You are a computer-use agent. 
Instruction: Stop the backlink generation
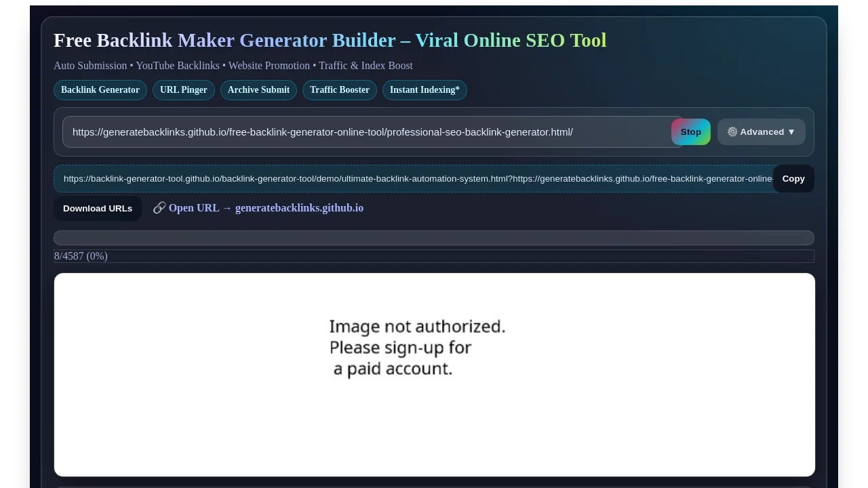(x=691, y=132)
